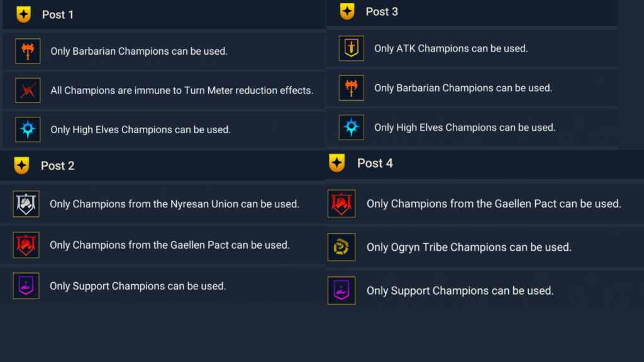644x362 pixels.
Task: Select the Gaellen Pact icon in Post 4
Action: (x=341, y=204)
